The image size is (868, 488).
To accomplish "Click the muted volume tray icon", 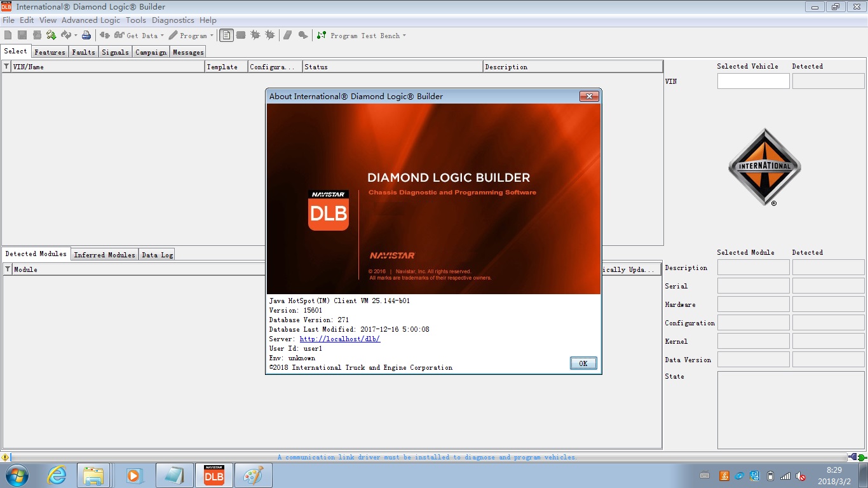I will tap(801, 476).
